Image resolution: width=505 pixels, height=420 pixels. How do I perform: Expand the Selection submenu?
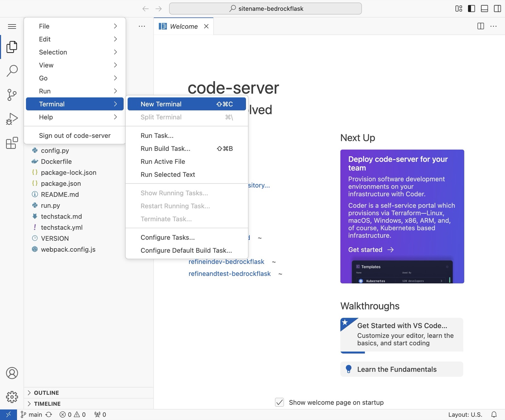point(75,52)
